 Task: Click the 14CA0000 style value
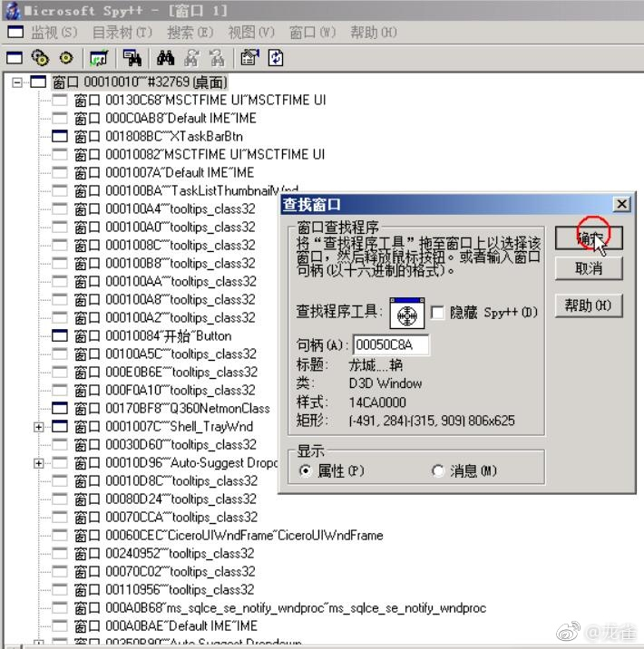[377, 402]
